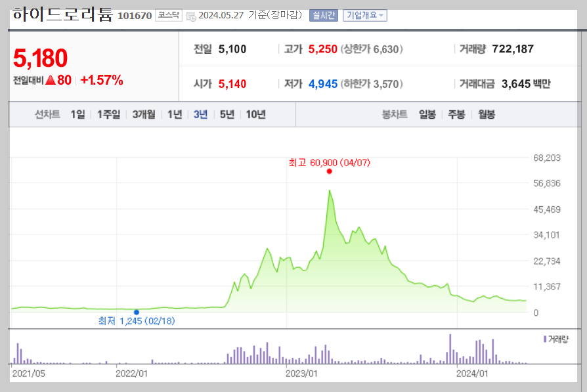Click the 2021/05 axis label
Viewport: 587px width, 392px height.
tap(28, 374)
